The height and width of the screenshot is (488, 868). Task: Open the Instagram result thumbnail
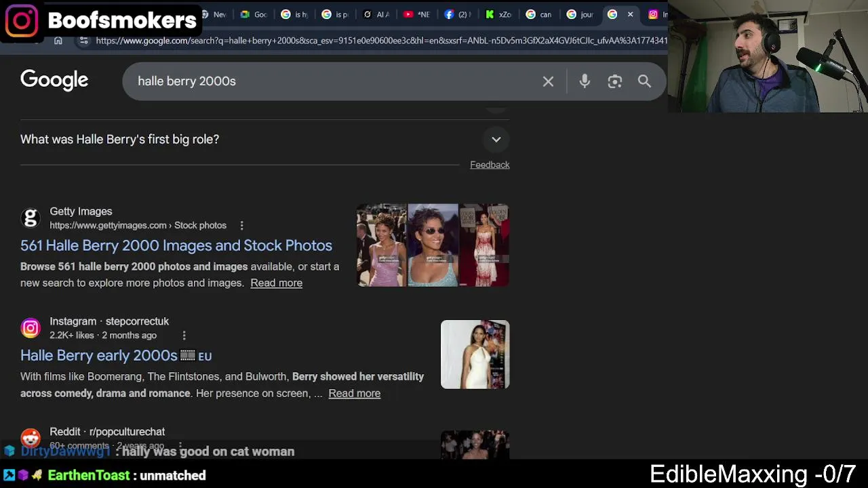[475, 354]
